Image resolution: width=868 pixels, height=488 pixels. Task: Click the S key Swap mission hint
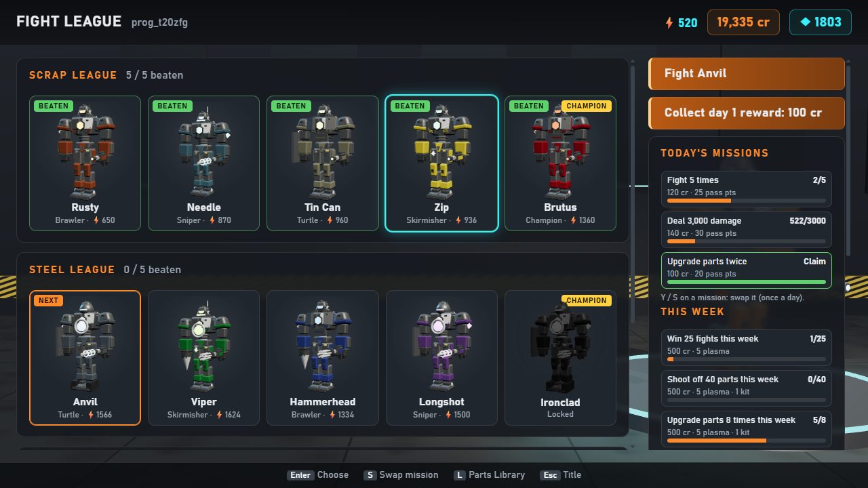(370, 475)
